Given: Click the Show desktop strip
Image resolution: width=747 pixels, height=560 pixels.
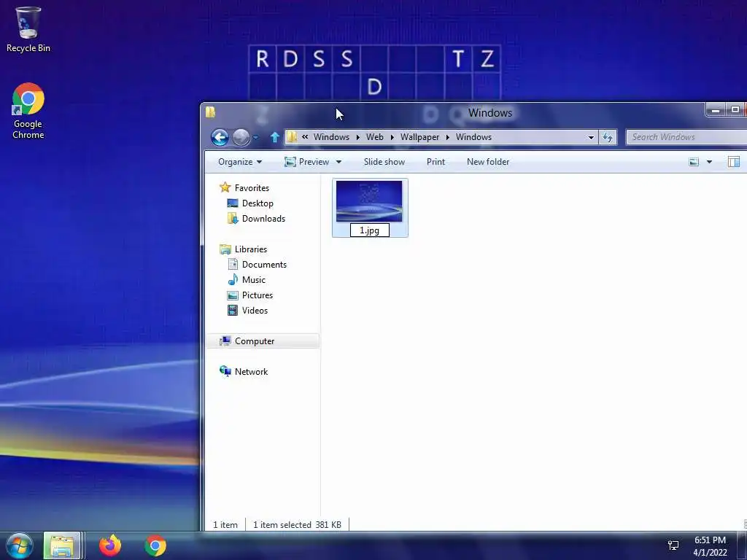Looking at the screenshot, I should (742, 546).
